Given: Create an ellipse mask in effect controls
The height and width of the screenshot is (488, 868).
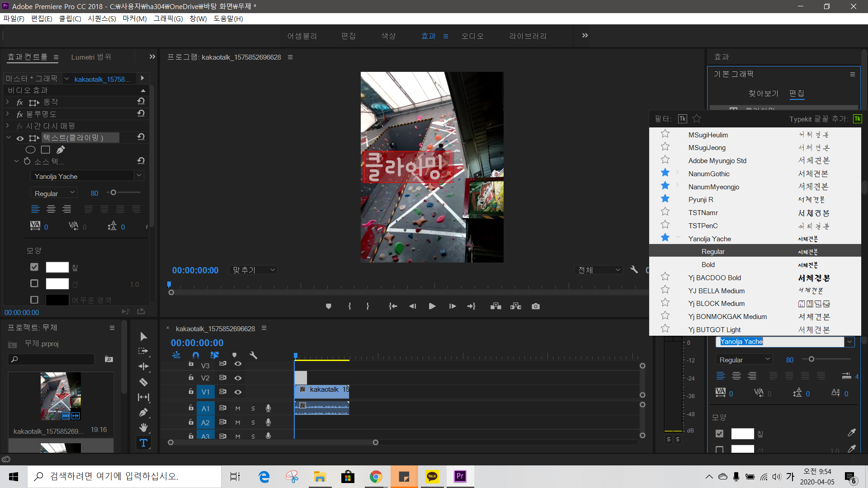Looking at the screenshot, I should (30, 150).
